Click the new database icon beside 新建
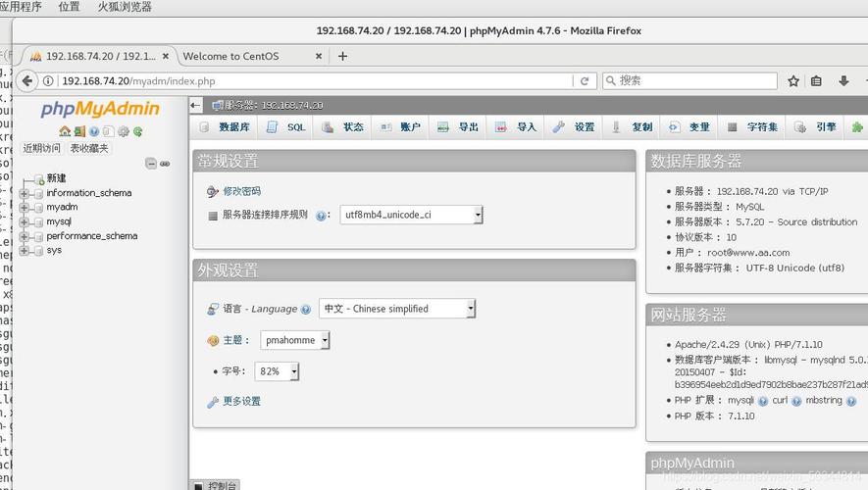This screenshot has height=490, width=868. click(39, 179)
